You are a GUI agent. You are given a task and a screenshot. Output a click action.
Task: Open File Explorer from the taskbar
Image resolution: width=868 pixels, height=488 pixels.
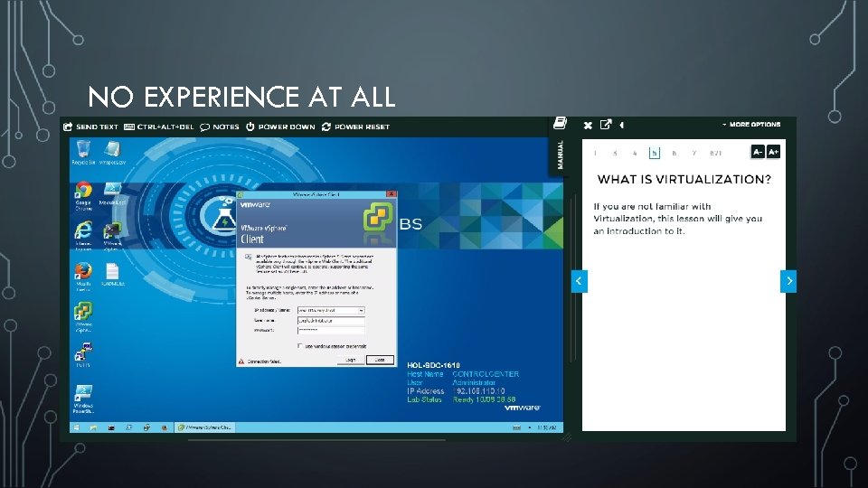pos(93,427)
